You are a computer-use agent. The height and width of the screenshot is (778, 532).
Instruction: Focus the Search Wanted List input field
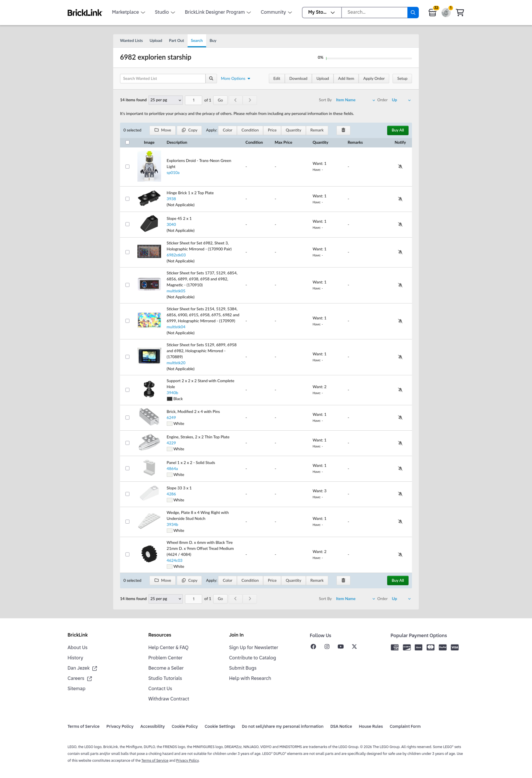click(163, 78)
